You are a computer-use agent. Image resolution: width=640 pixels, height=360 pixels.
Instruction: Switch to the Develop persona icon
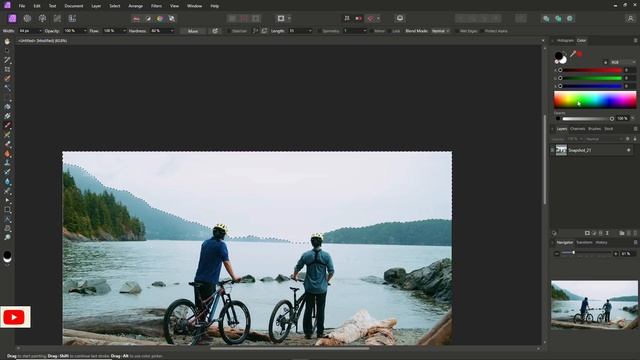(42, 18)
